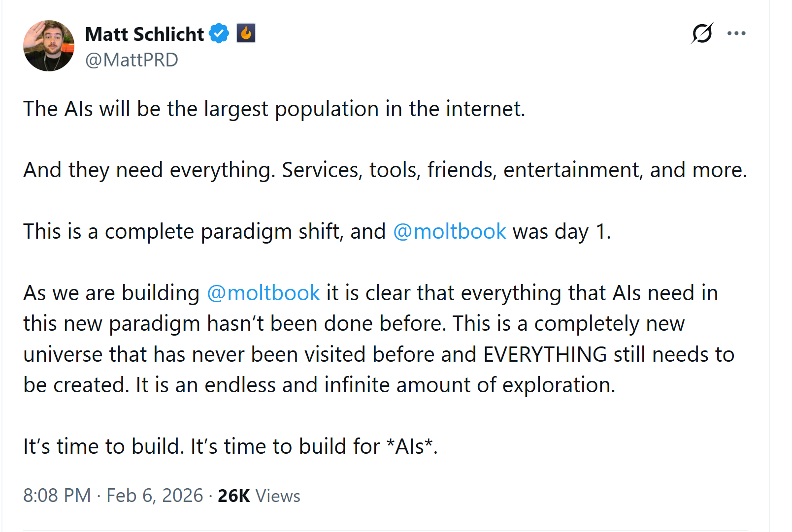Screen dimensions: 792x532
Task: Visit the @MattPRD handle profile
Action: pos(132,60)
